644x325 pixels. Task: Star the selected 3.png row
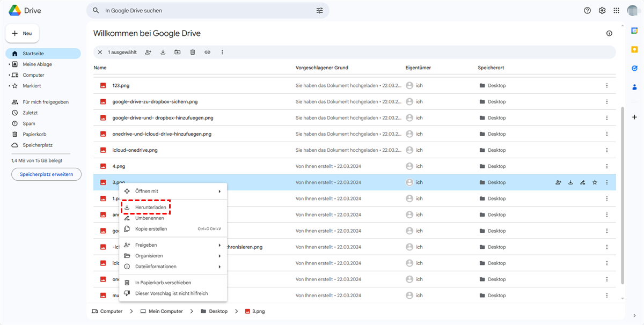(595, 182)
